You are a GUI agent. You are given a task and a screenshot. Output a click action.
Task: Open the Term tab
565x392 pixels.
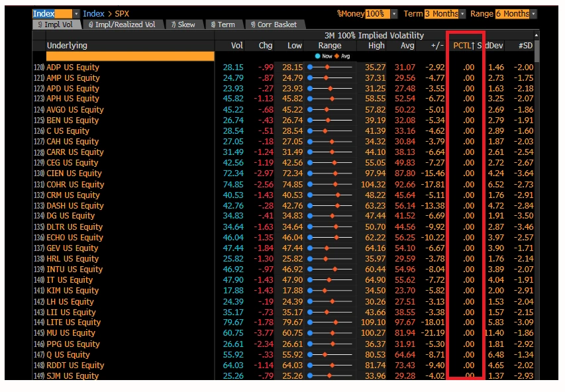pos(223,24)
